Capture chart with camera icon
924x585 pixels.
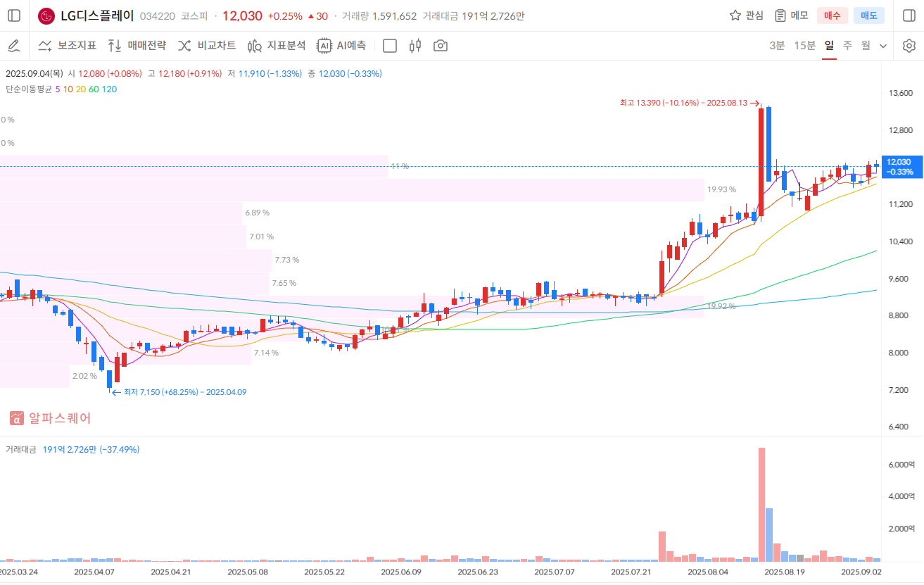point(441,46)
